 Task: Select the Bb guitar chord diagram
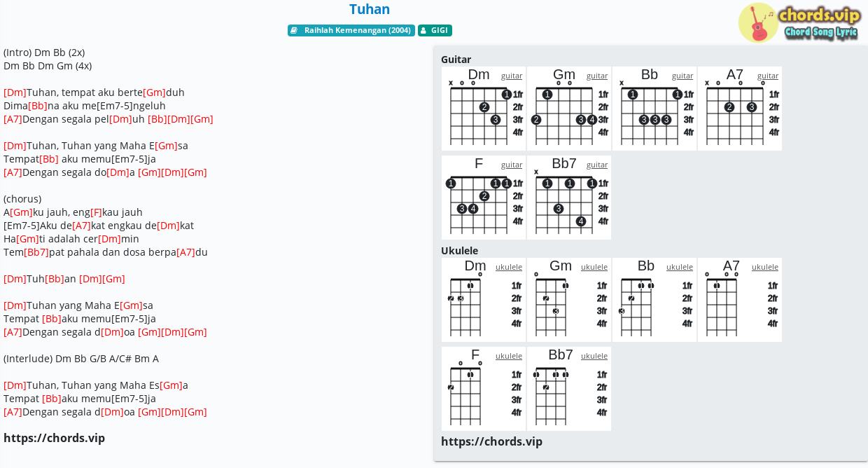pyautogui.click(x=654, y=109)
